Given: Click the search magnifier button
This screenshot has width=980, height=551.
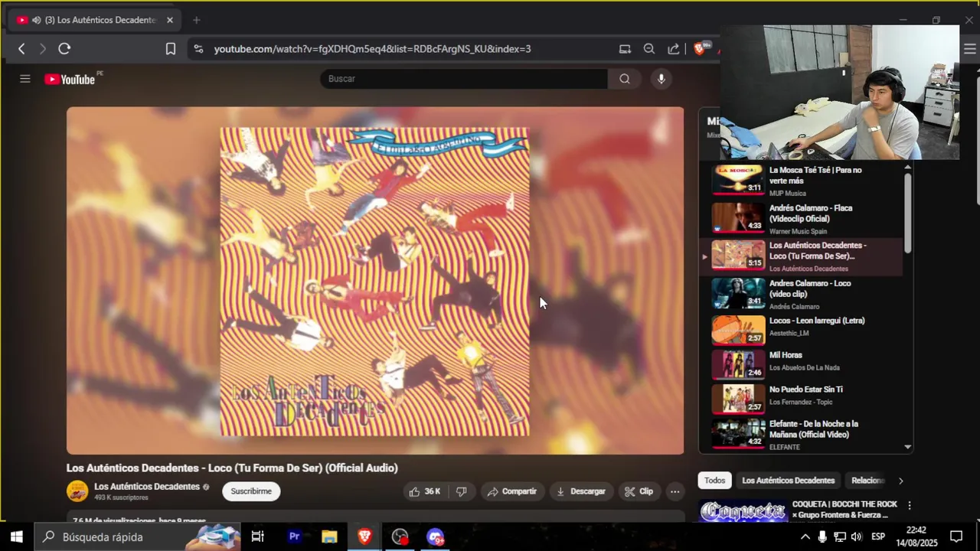Looking at the screenshot, I should pos(625,79).
